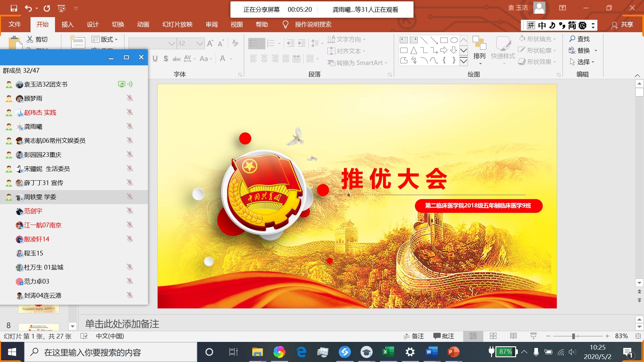Viewport: 644px width, 362px height.
Task: Open the font size 32 dropdown
Action: pos(200,44)
